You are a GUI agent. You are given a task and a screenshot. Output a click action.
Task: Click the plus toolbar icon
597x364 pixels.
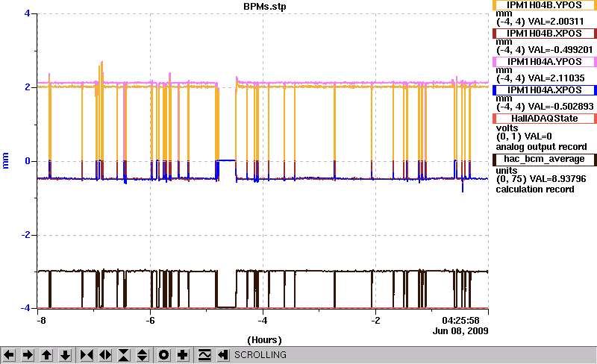(x=183, y=355)
